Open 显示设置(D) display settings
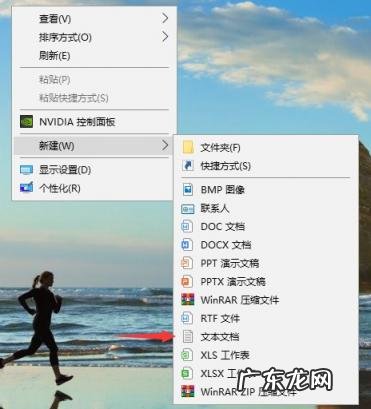This screenshot has width=371, height=409. pyautogui.click(x=94, y=170)
